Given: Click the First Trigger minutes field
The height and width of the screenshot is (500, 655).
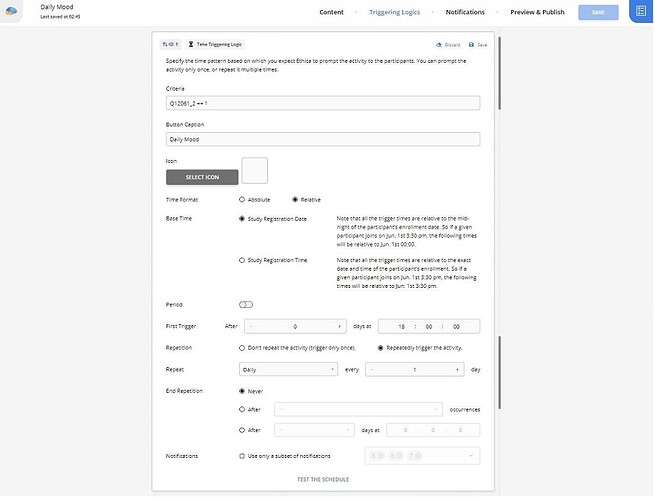Looking at the screenshot, I should [429, 326].
